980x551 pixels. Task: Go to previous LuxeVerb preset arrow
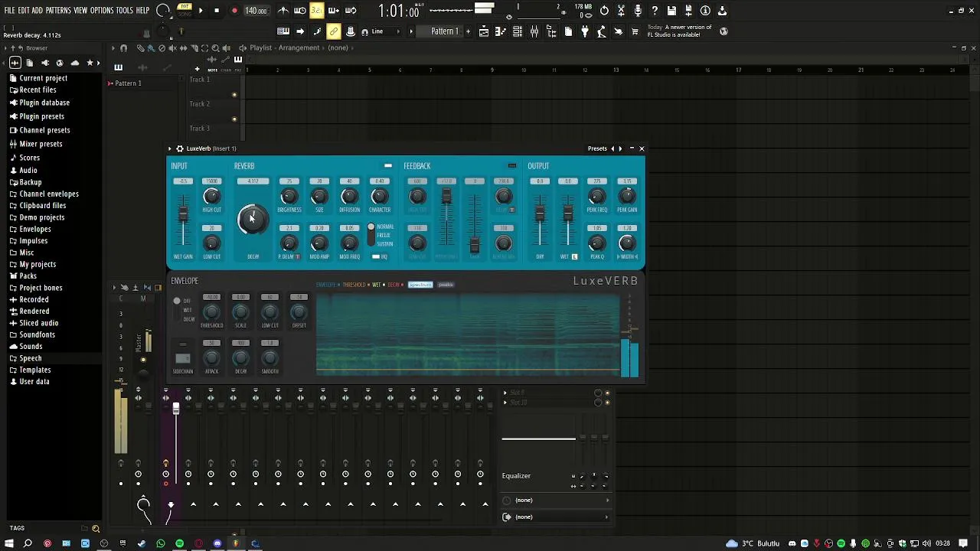(x=612, y=148)
